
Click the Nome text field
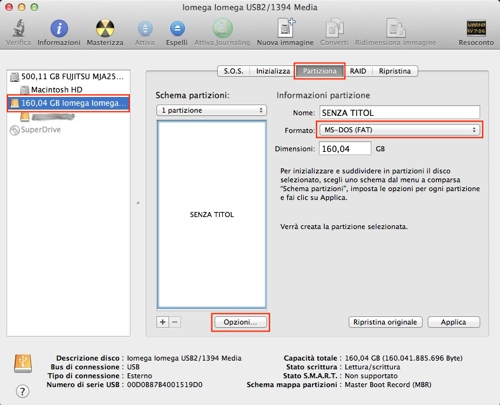pyautogui.click(x=400, y=113)
